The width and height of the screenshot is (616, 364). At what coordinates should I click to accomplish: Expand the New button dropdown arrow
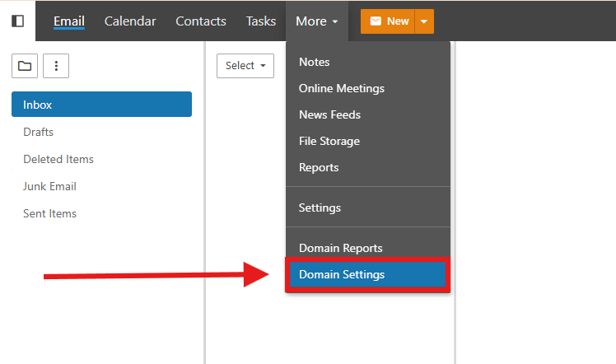(424, 21)
